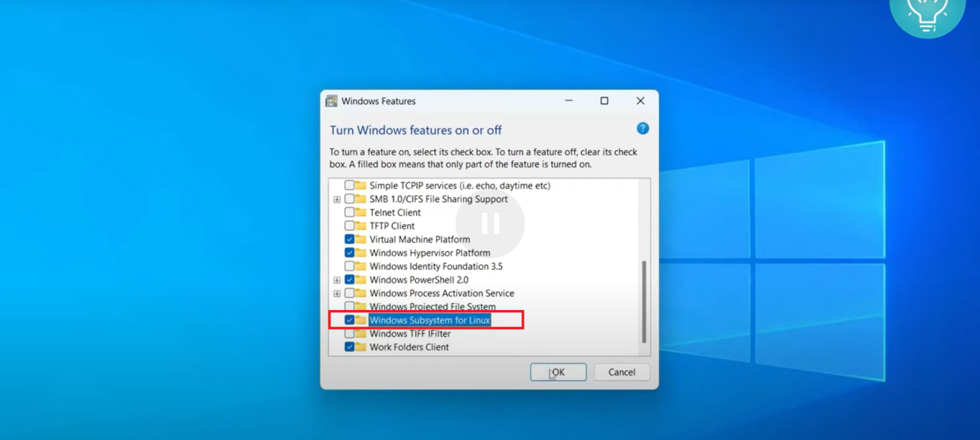The image size is (980, 440).
Task: Disable Windows Hypervisor Platform
Action: [x=350, y=253]
